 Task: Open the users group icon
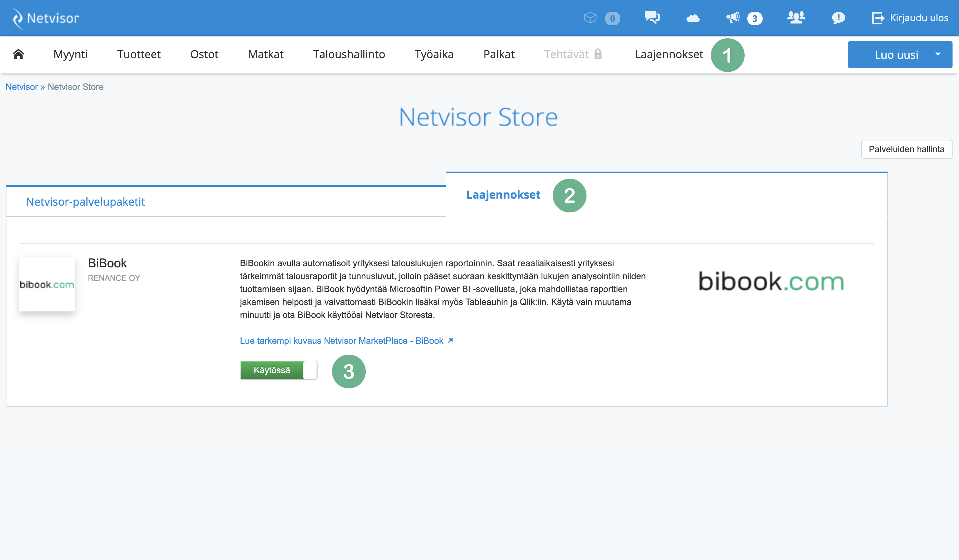796,18
